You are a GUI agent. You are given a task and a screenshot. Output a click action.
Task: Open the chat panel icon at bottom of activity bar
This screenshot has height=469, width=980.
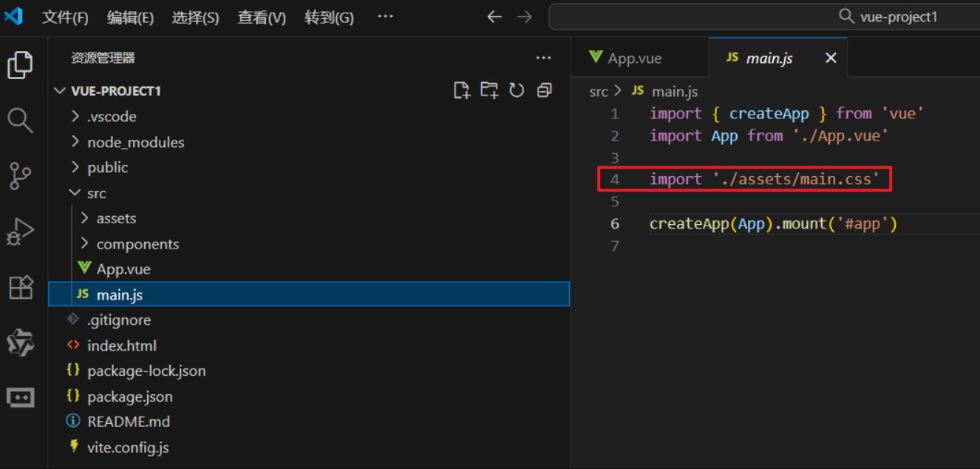(x=21, y=397)
